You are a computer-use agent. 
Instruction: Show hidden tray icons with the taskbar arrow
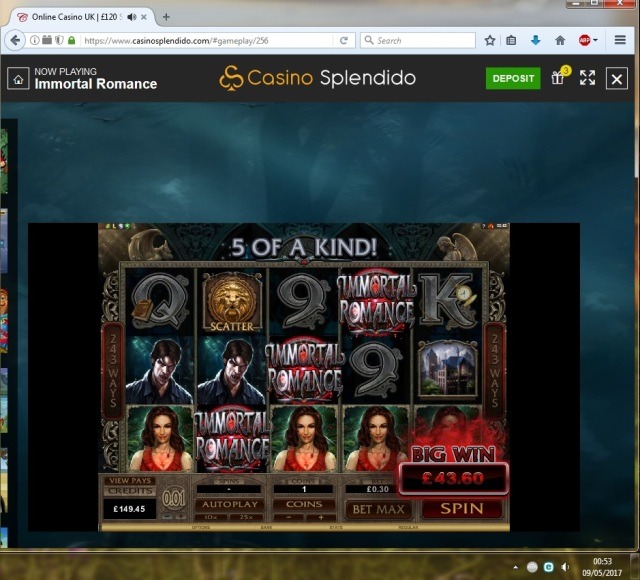(516, 567)
